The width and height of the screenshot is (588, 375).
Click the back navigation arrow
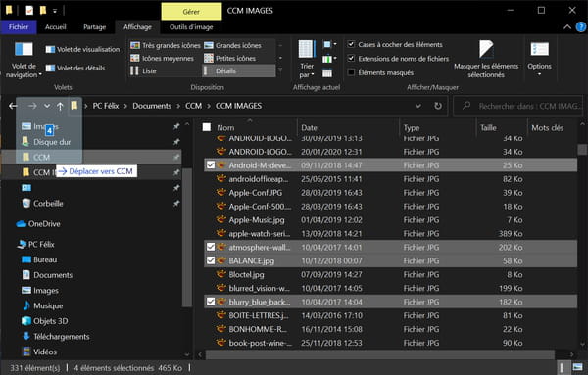pos(13,106)
